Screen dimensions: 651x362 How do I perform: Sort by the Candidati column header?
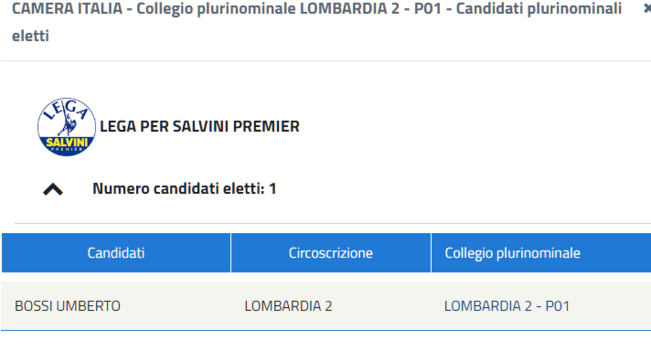pos(116,253)
